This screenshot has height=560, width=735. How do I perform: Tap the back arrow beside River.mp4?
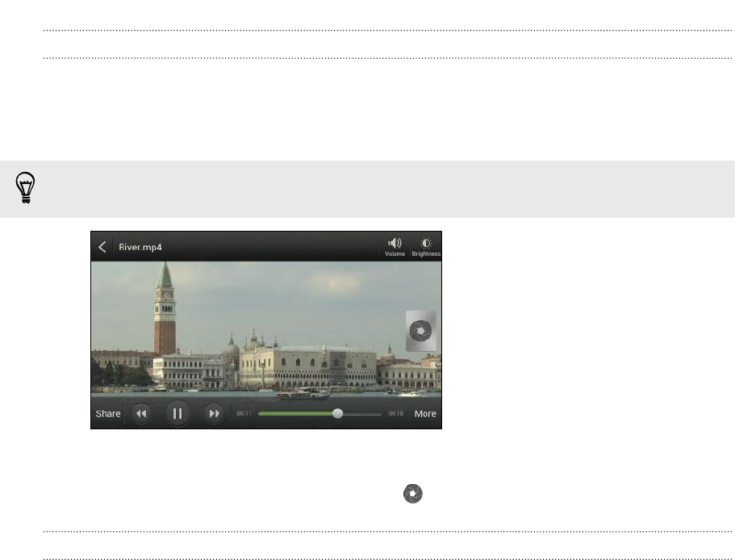(102, 247)
